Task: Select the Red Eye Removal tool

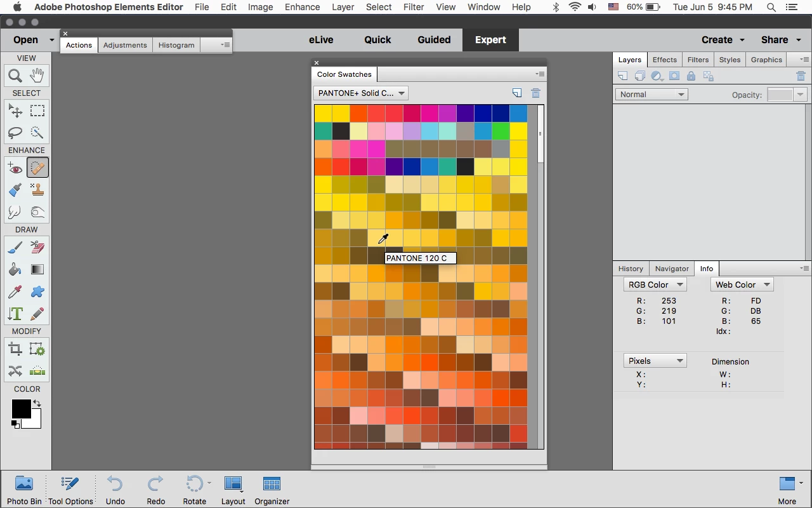Action: (15, 168)
